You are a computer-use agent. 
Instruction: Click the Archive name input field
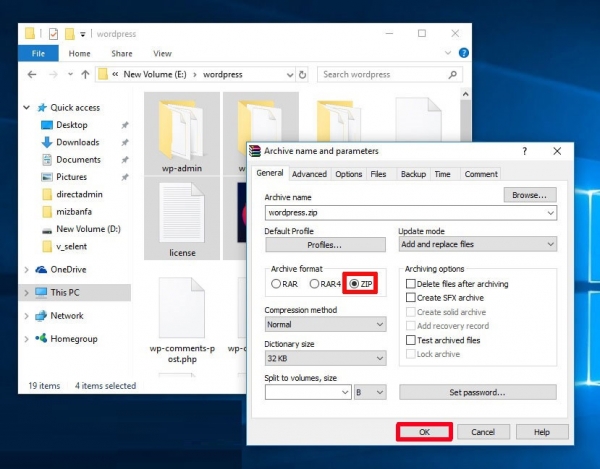405,213
